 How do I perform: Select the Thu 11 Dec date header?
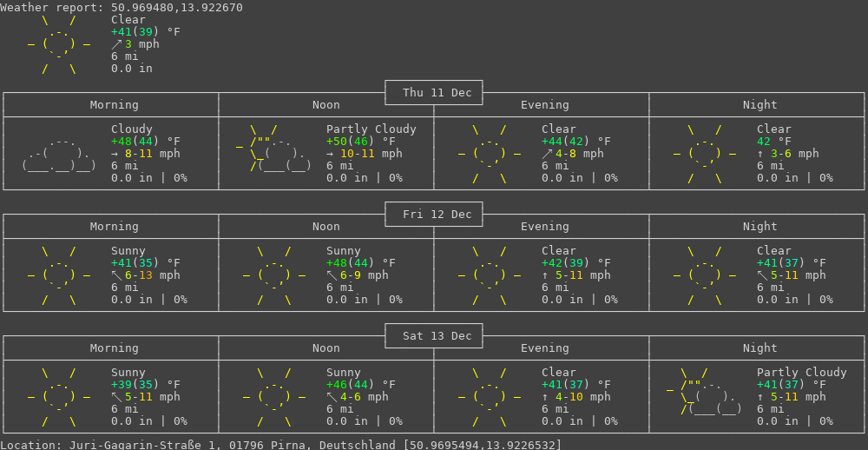[x=434, y=93]
